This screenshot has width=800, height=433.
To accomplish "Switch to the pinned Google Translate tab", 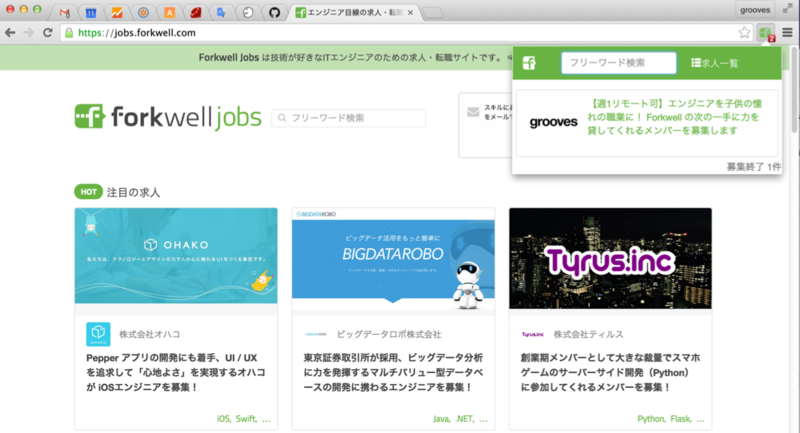I will (222, 12).
